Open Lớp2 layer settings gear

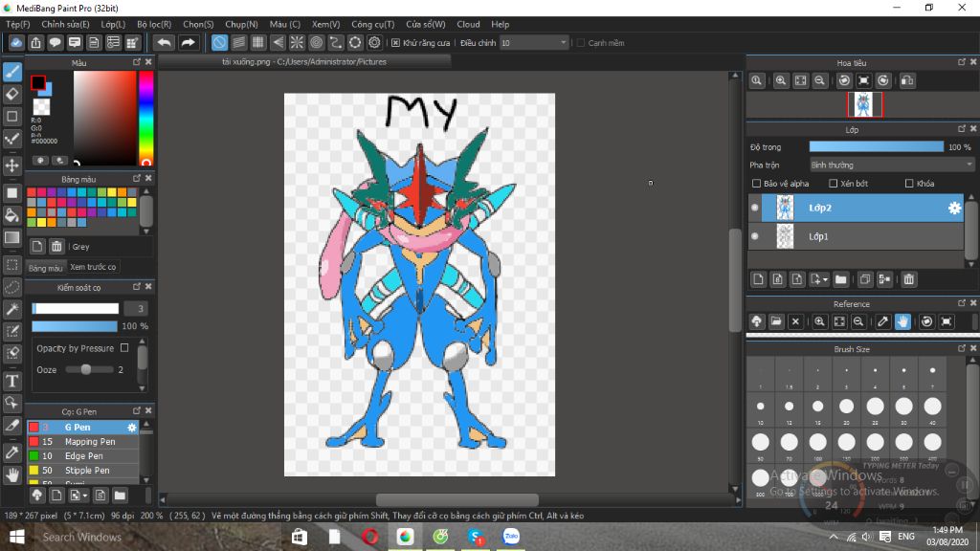coord(954,208)
